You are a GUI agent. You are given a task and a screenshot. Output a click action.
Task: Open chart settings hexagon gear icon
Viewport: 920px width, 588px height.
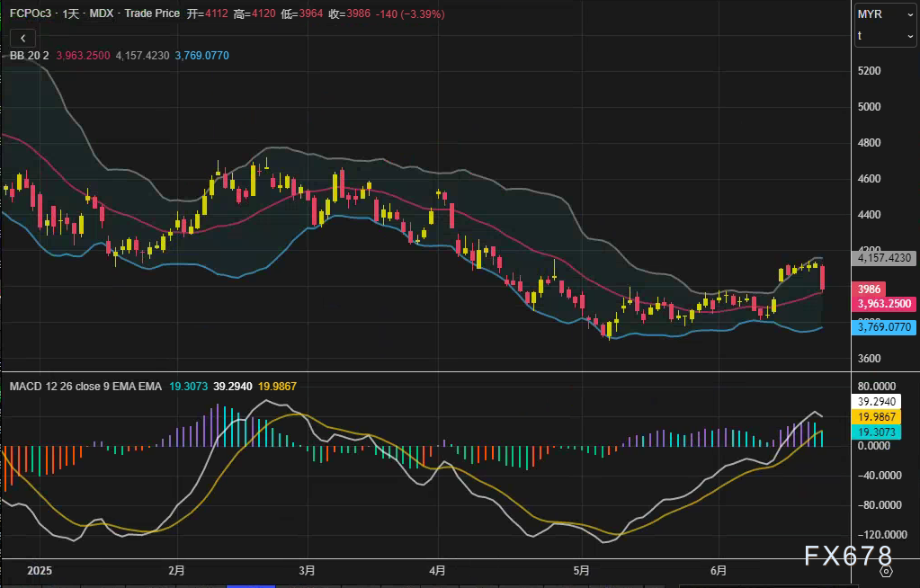point(886,570)
